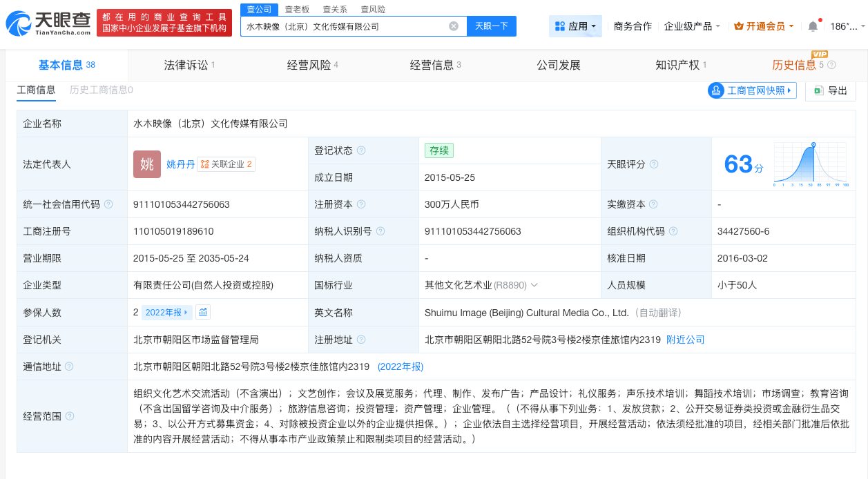868x479 pixels.
Task: Open the 企业级产品 dropdown
Action: pos(691,26)
